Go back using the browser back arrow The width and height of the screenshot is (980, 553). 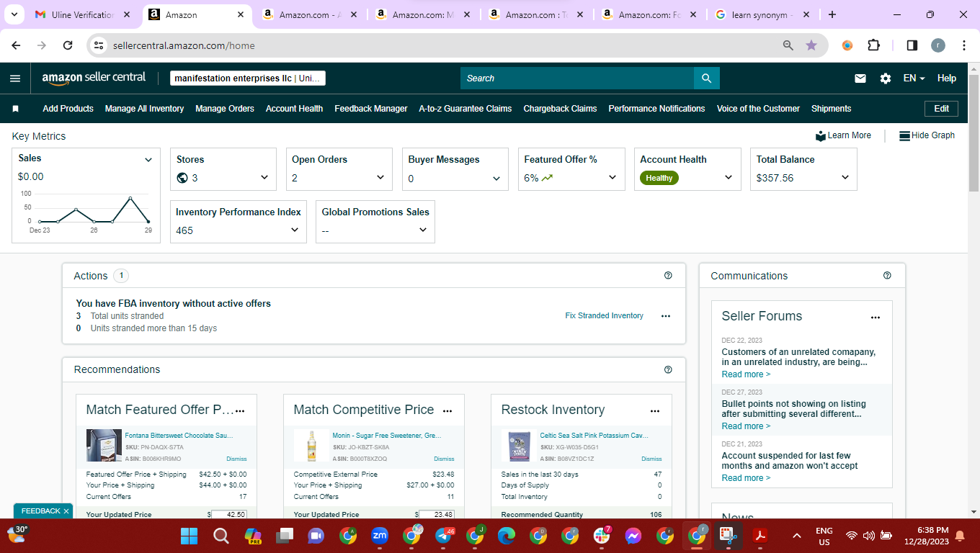click(x=17, y=45)
